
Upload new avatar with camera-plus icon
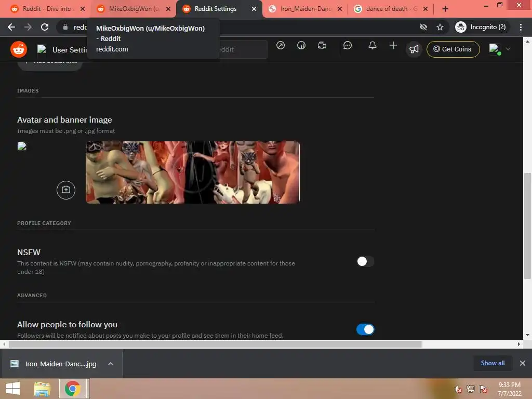point(66,190)
